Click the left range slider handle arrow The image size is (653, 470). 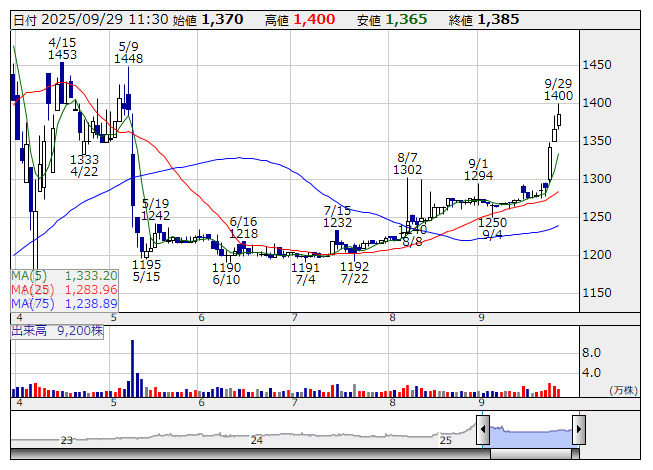click(x=483, y=429)
